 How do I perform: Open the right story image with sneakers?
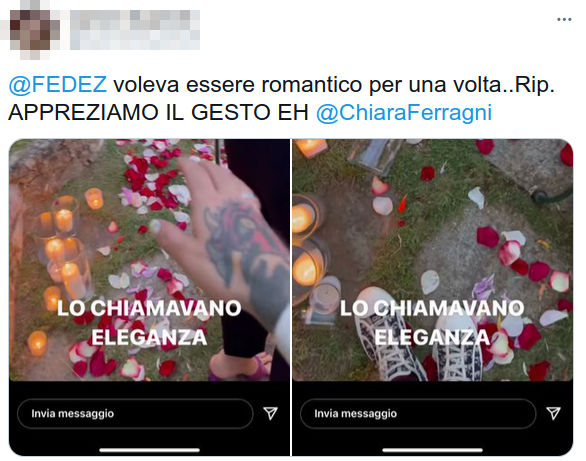432,260
